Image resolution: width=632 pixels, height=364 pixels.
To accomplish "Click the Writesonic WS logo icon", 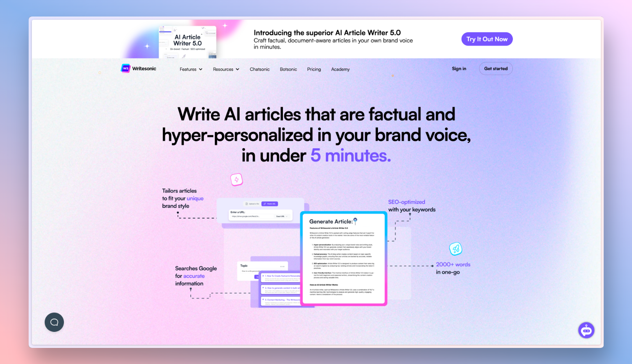I will point(125,69).
